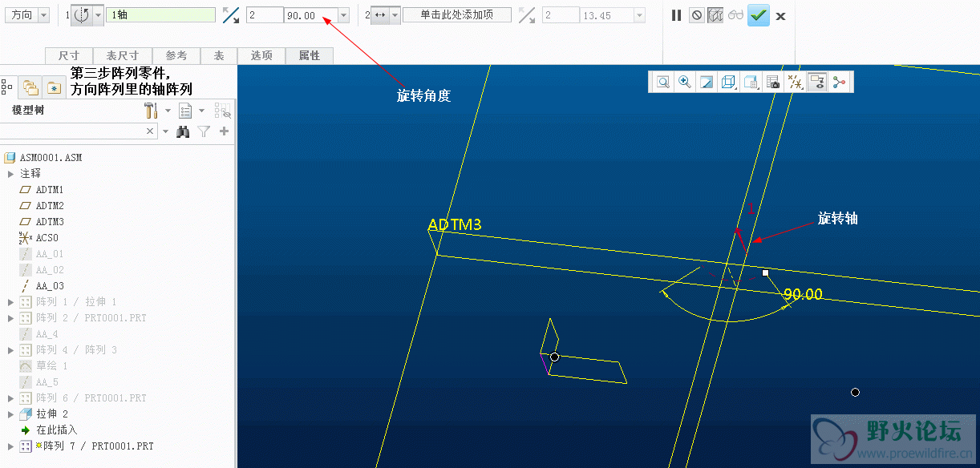The height and width of the screenshot is (468, 980).
Task: Click the model tree show list icon
Action: point(186,111)
